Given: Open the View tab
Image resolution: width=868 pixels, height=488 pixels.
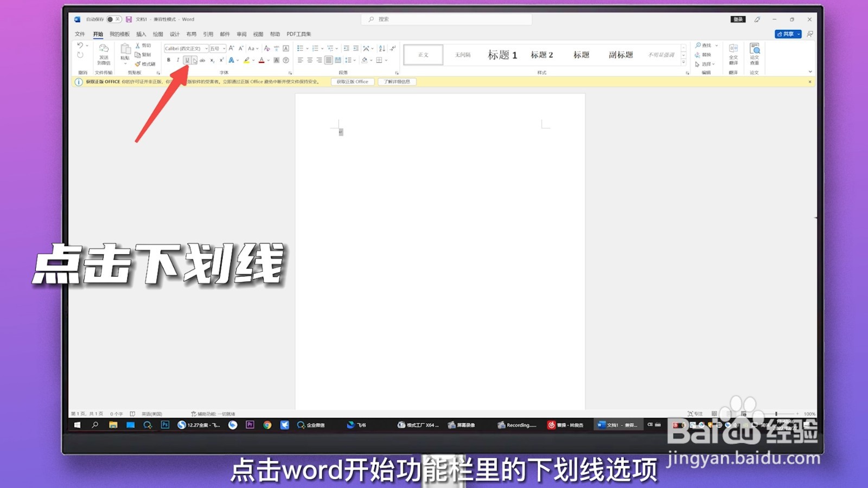Looking at the screenshot, I should pyautogui.click(x=258, y=34).
